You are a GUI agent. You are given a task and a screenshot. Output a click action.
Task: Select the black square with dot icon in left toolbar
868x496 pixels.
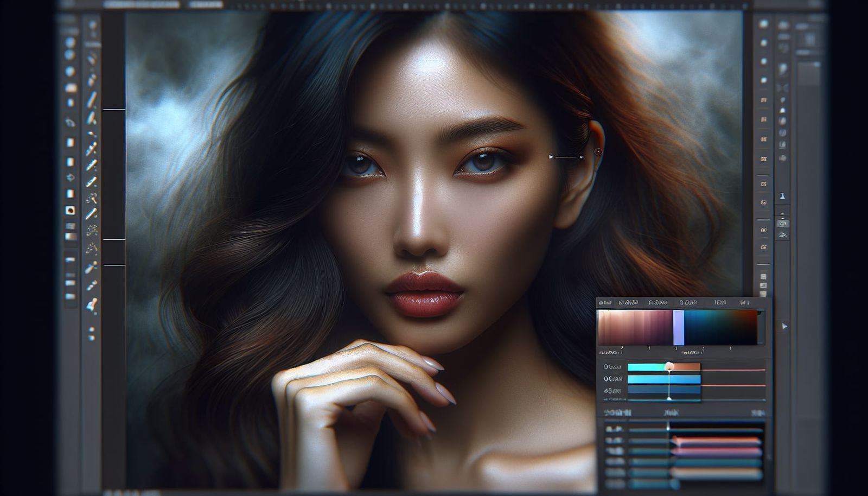70,210
